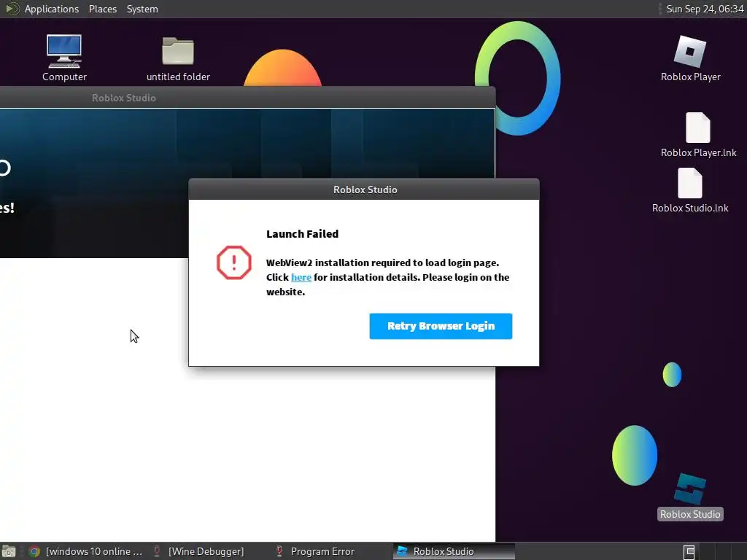Click the red warning icon in dialog

tap(234, 262)
